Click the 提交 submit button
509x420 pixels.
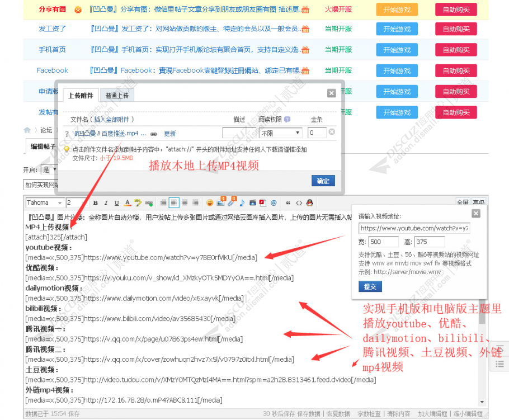point(370,286)
